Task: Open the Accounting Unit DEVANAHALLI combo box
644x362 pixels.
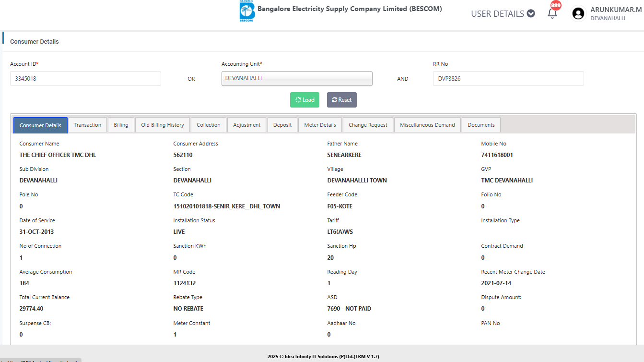Action: [x=297, y=78]
